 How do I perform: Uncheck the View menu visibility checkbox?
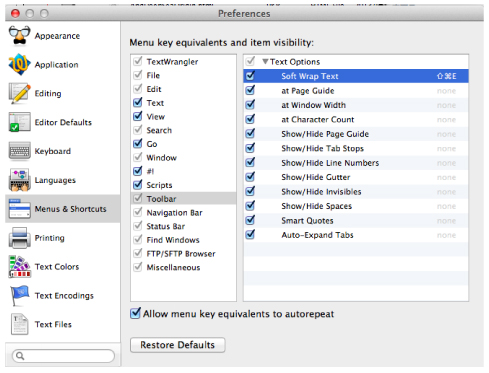point(138,116)
